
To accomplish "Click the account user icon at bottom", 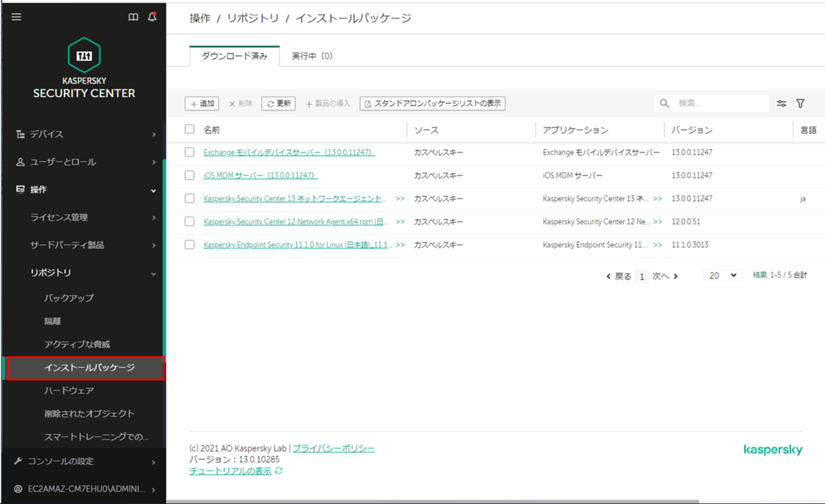I will pos(19,490).
